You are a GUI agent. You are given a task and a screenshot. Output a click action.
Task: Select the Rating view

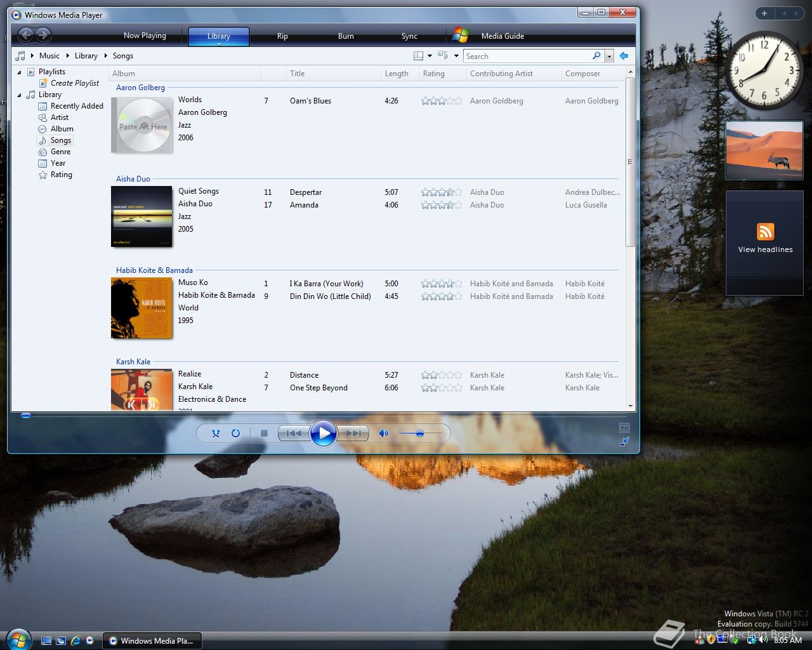pos(61,175)
